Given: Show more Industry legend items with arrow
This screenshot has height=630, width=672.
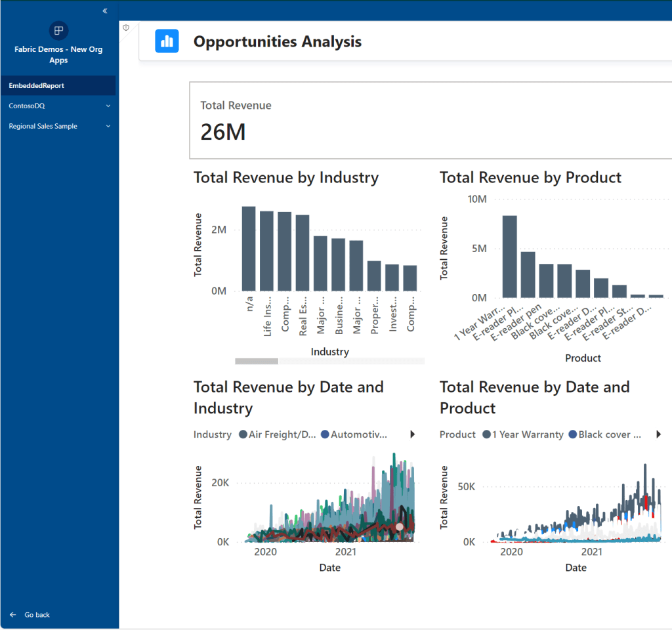Looking at the screenshot, I should (413, 434).
